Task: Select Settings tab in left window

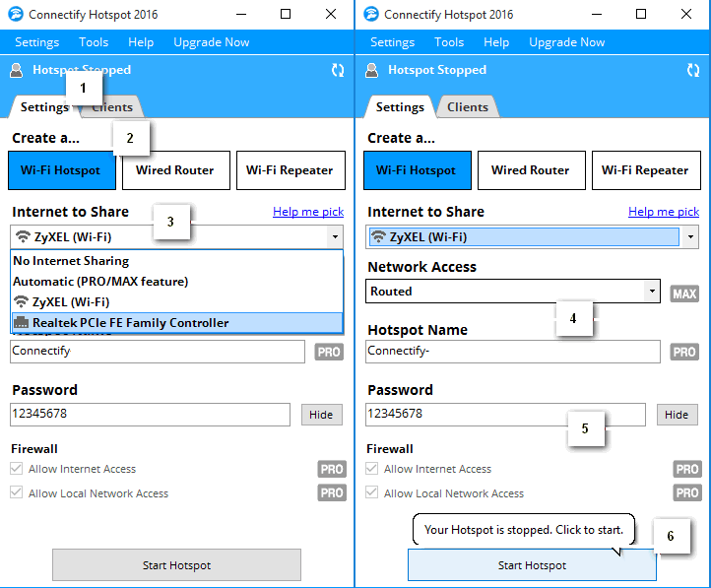Action: pyautogui.click(x=44, y=107)
